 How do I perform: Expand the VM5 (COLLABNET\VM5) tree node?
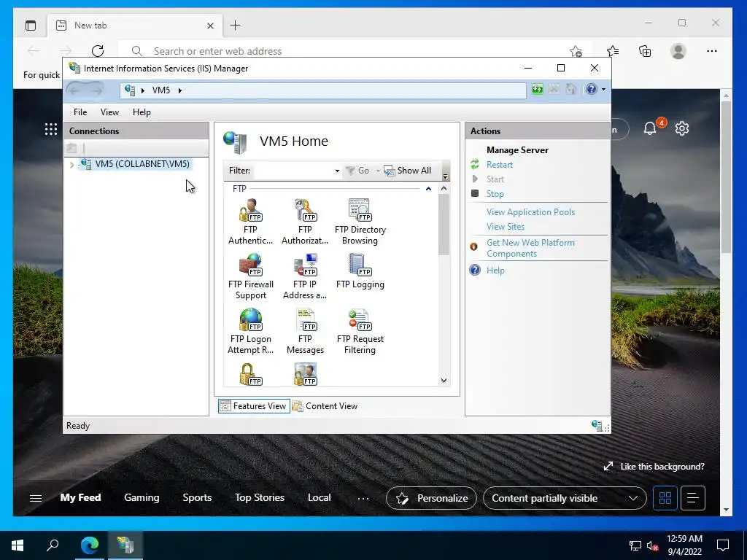71,165
